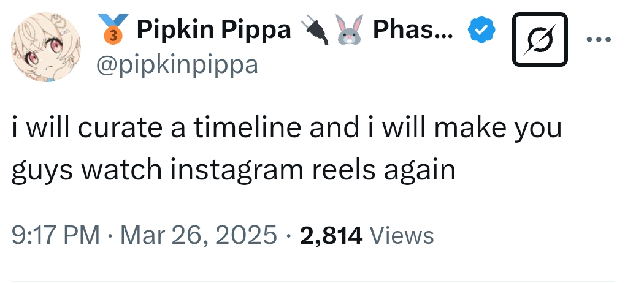Click the "Views" label
Viewport: 644px width, 283px height.
pyautogui.click(x=402, y=235)
